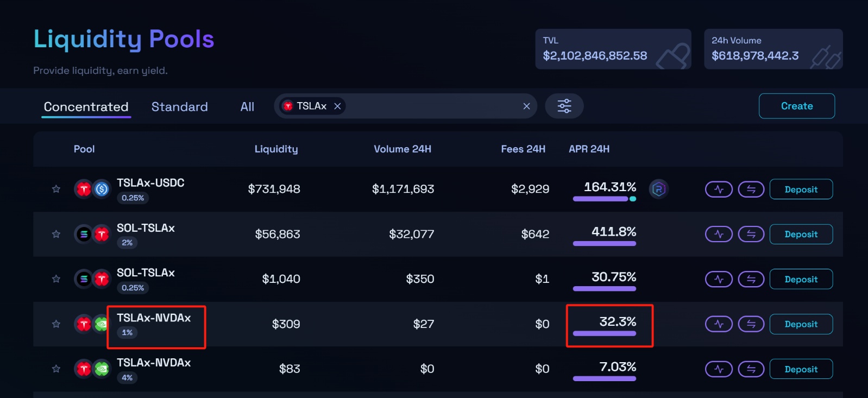Sort pools by APR 24H column
Viewport: 868px width, 398px height.
point(589,149)
